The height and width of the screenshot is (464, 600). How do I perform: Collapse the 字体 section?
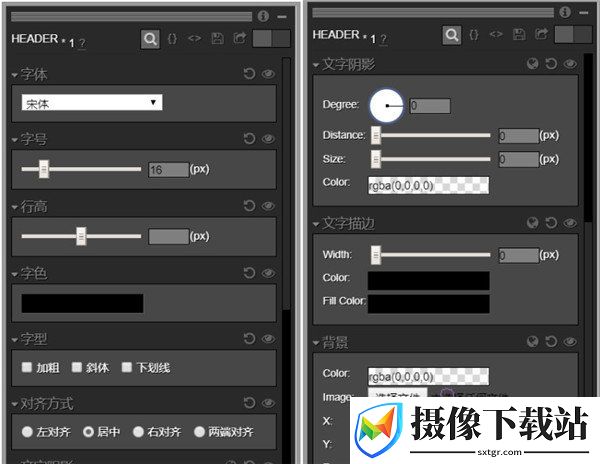(15, 75)
